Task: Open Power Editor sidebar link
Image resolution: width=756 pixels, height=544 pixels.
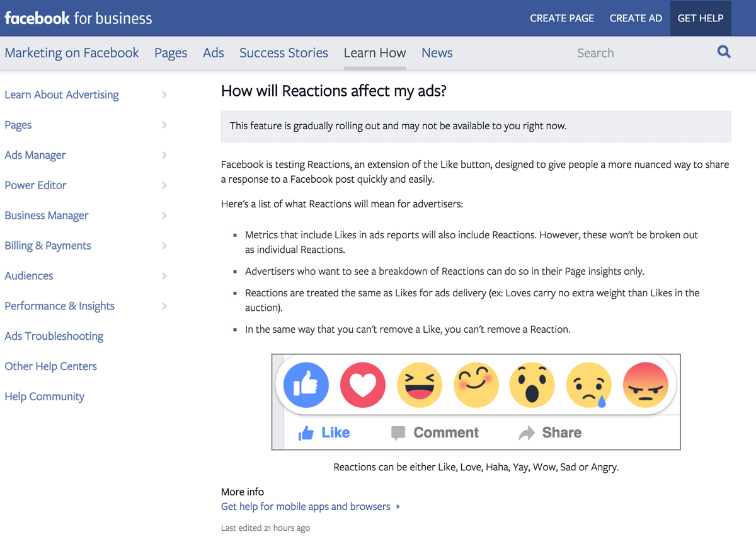Action: tap(35, 185)
